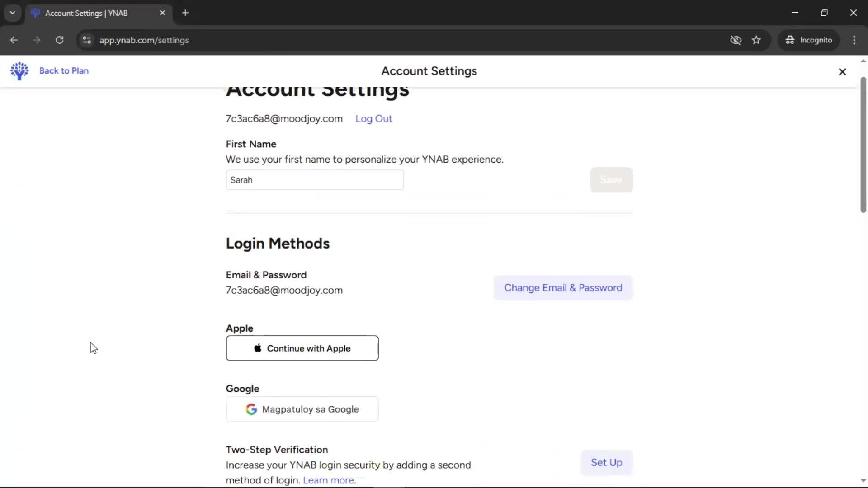Open the tab search dropdown arrow
868x488 pixels.
pyautogui.click(x=13, y=13)
